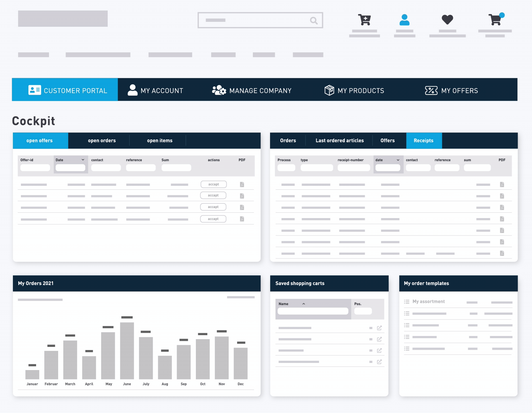
Task: Click the Offer-id filter input field
Action: click(x=35, y=168)
